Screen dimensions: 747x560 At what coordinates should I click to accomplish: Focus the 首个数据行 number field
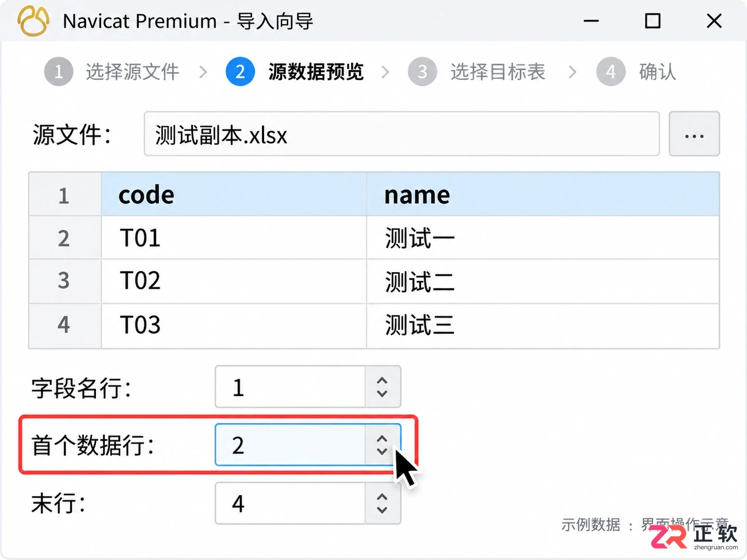(290, 445)
